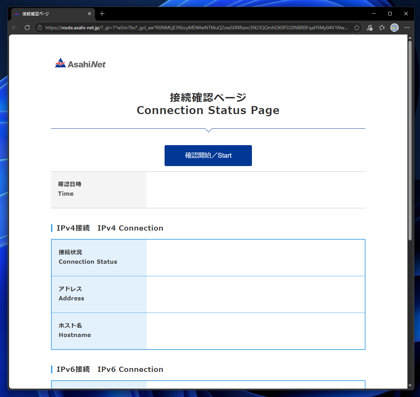This screenshot has height=397, width=420.
Task: View site information lock icon
Action: coord(40,28)
